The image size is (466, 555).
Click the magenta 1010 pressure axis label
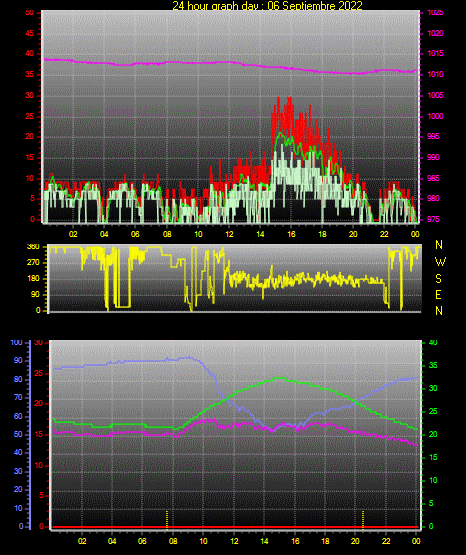pos(435,74)
